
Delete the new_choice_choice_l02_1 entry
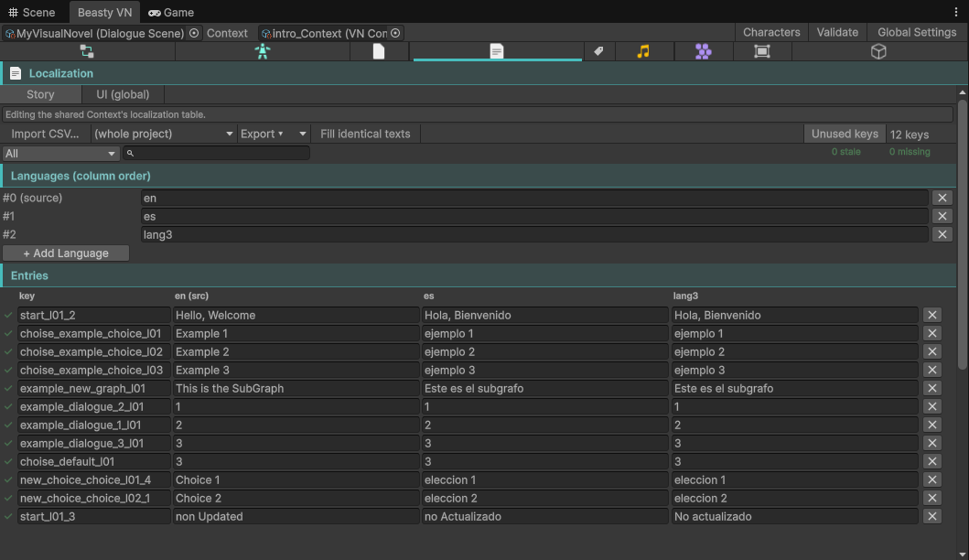pos(931,498)
